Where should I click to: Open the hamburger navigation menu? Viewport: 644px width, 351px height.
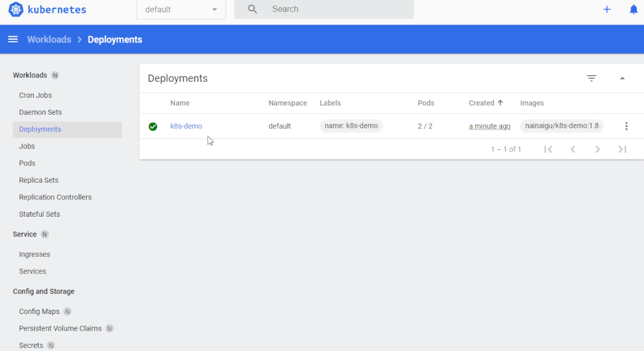pos(13,39)
